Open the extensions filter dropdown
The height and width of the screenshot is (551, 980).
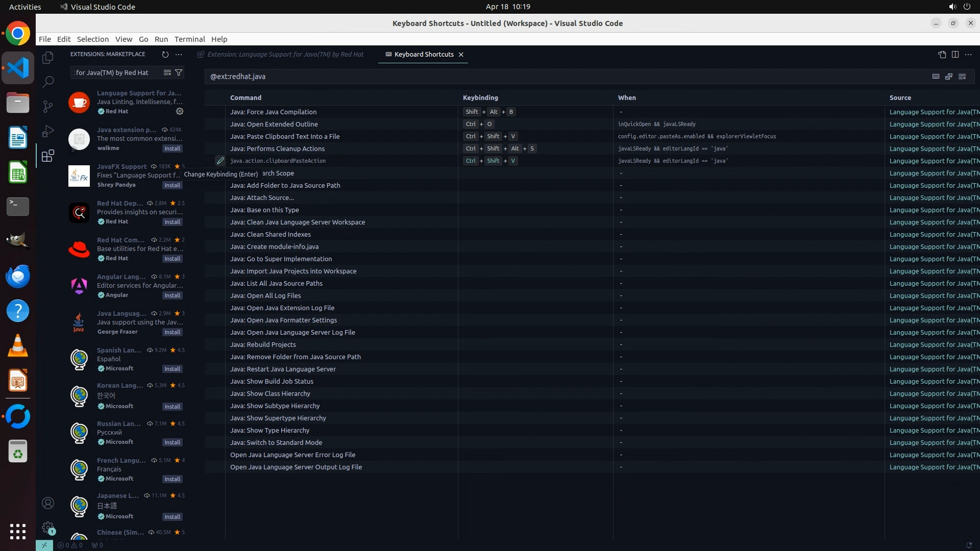[x=179, y=72]
